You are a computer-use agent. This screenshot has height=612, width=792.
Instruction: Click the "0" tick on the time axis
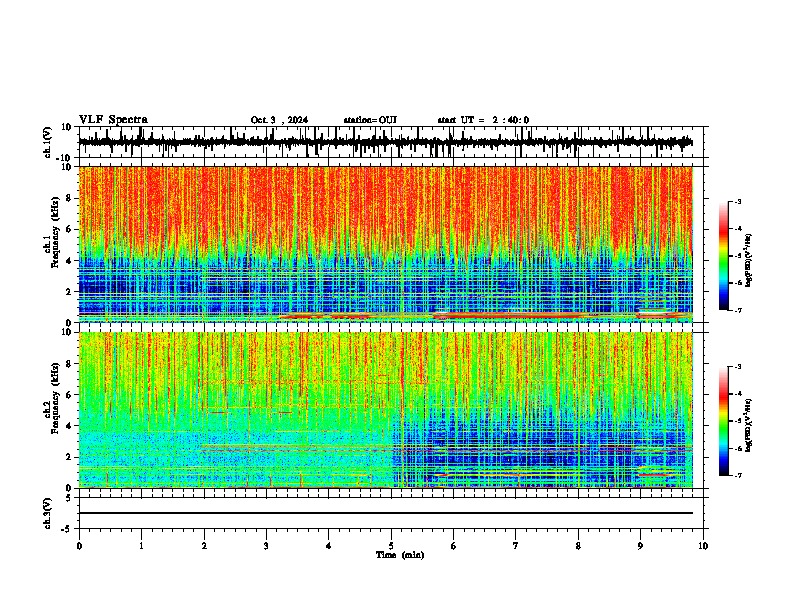(79, 545)
